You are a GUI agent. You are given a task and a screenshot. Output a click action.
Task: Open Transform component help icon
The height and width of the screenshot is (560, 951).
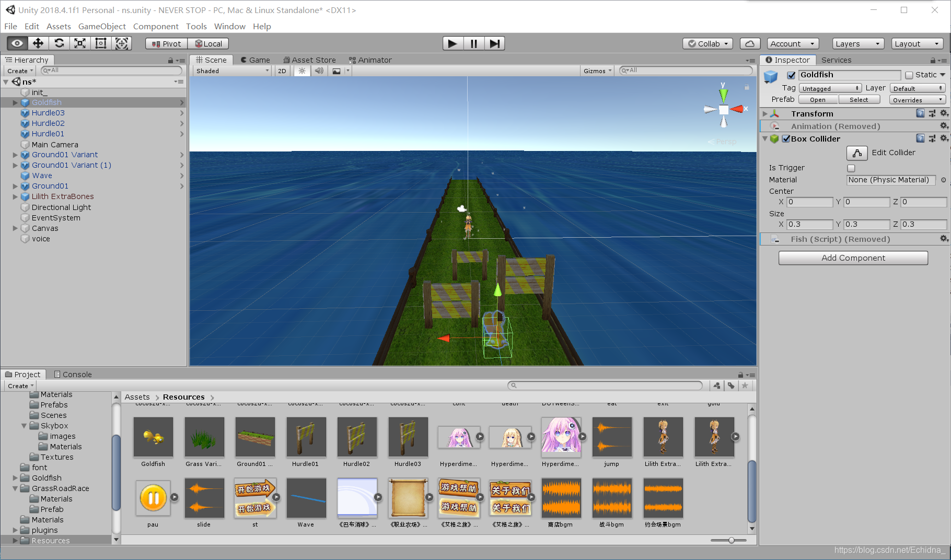click(920, 113)
